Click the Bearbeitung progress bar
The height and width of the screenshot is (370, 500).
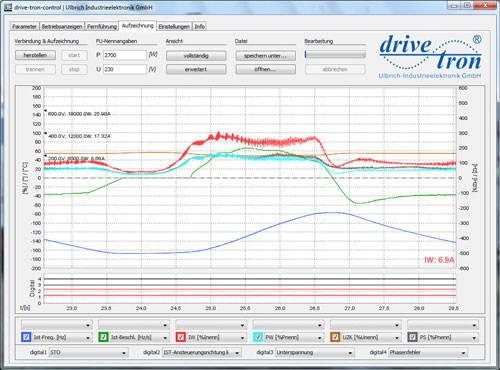(335, 54)
